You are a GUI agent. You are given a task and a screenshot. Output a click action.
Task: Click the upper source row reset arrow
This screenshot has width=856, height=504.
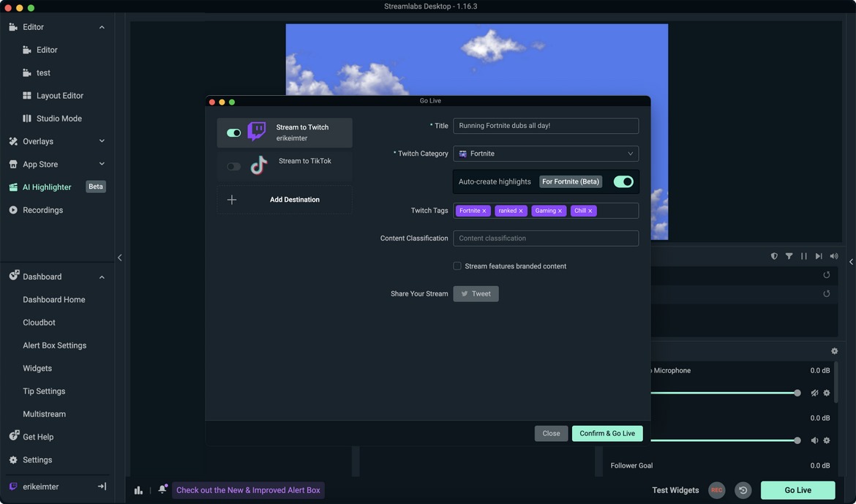coord(827,275)
